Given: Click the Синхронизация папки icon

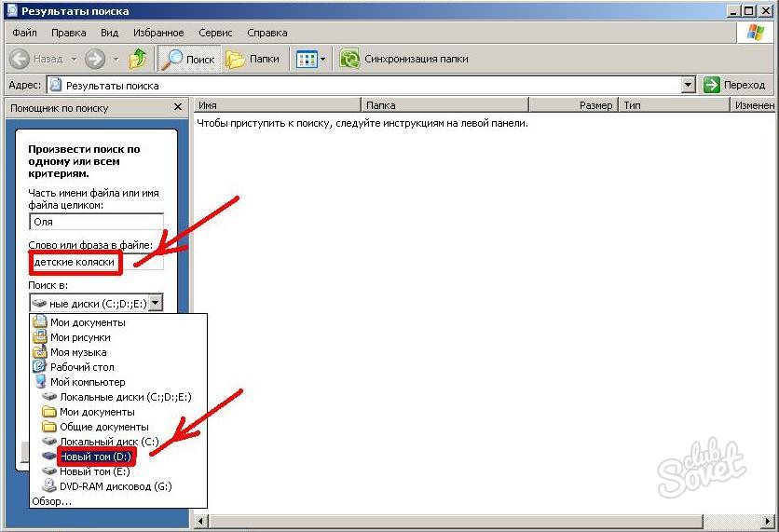Looking at the screenshot, I should tap(349, 59).
